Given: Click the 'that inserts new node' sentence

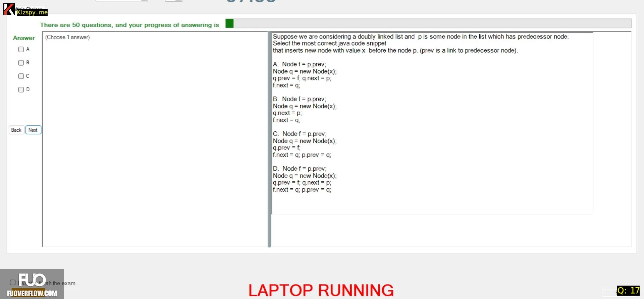Looking at the screenshot, I should pos(395,50).
